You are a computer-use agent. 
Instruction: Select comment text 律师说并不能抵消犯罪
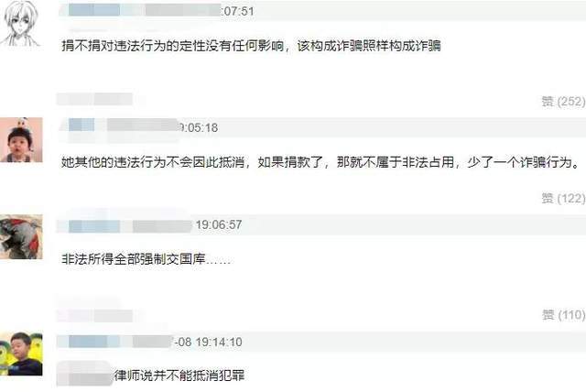coord(179,376)
